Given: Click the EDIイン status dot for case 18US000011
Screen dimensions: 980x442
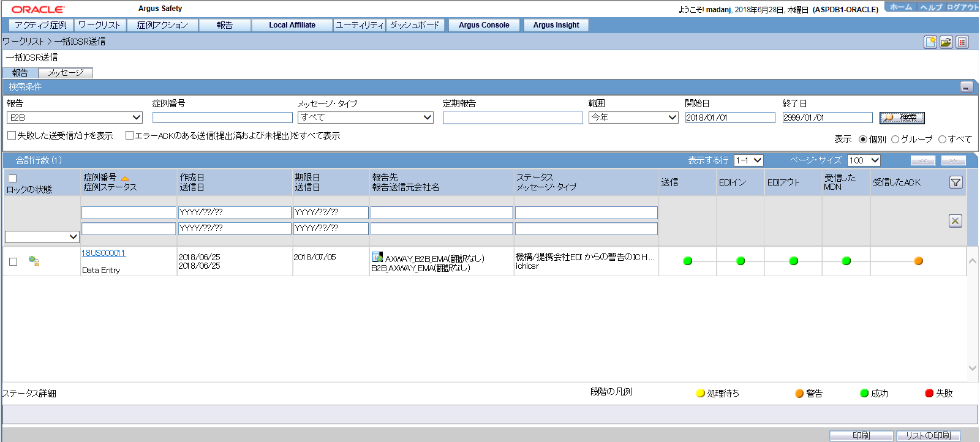Looking at the screenshot, I should (741, 261).
